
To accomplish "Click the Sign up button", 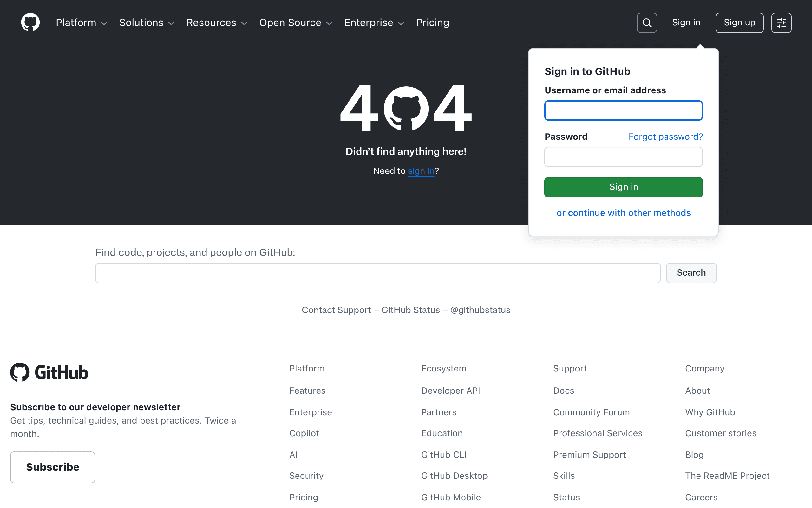I will click(740, 23).
